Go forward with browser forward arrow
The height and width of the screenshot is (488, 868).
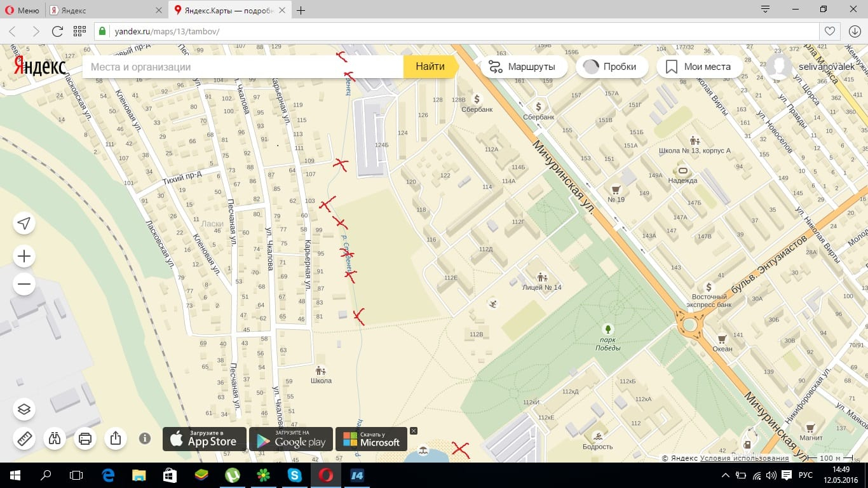pos(36,31)
